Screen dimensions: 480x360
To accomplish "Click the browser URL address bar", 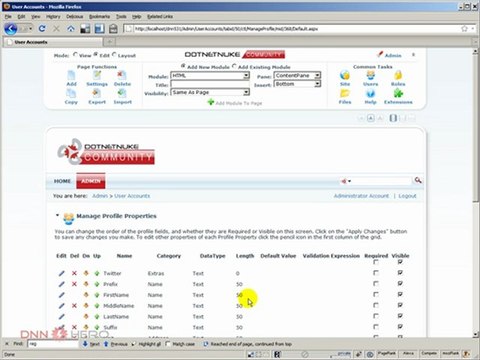I will pyautogui.click(x=293, y=29).
